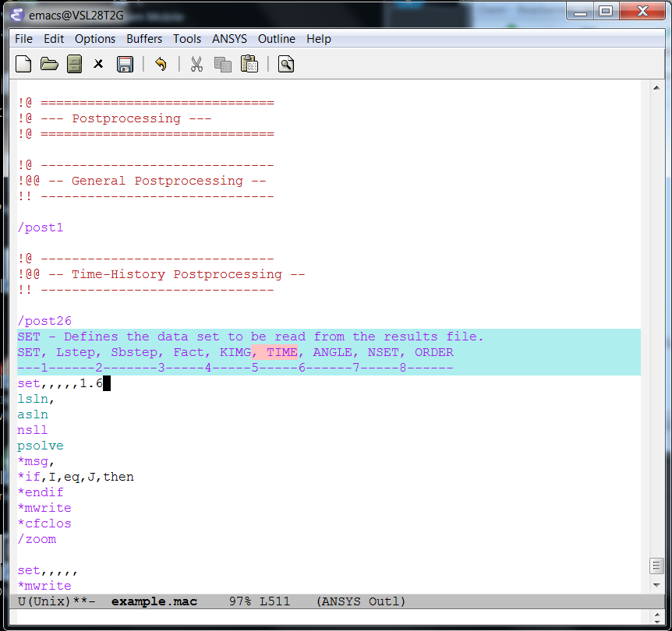The width and height of the screenshot is (672, 631).
Task: Click the *cfclos command
Action: click(44, 524)
